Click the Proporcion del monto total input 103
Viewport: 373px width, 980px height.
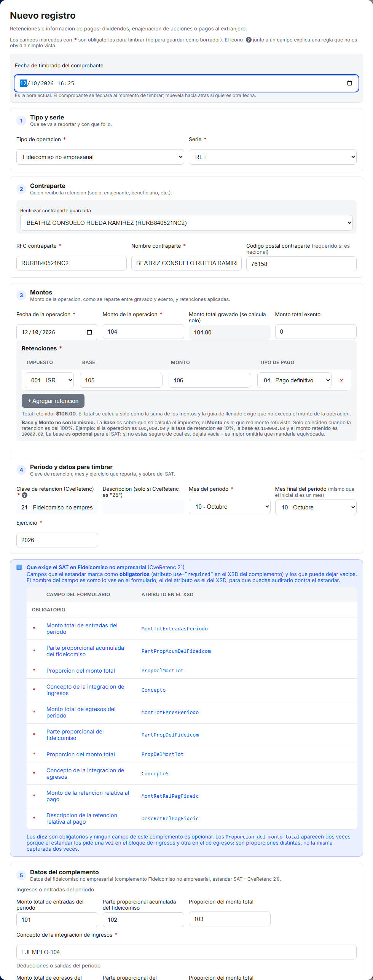(230, 919)
